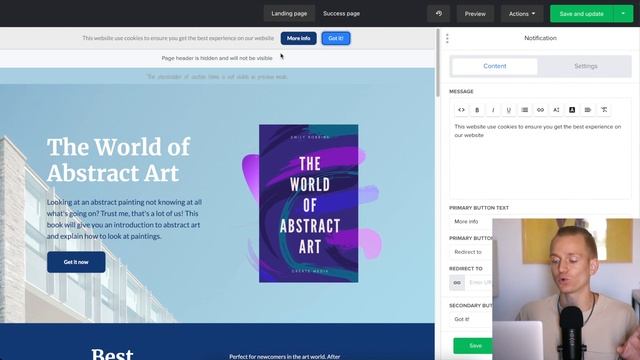Open the Content tab
Image resolution: width=640 pixels, height=360 pixels.
[495, 66]
